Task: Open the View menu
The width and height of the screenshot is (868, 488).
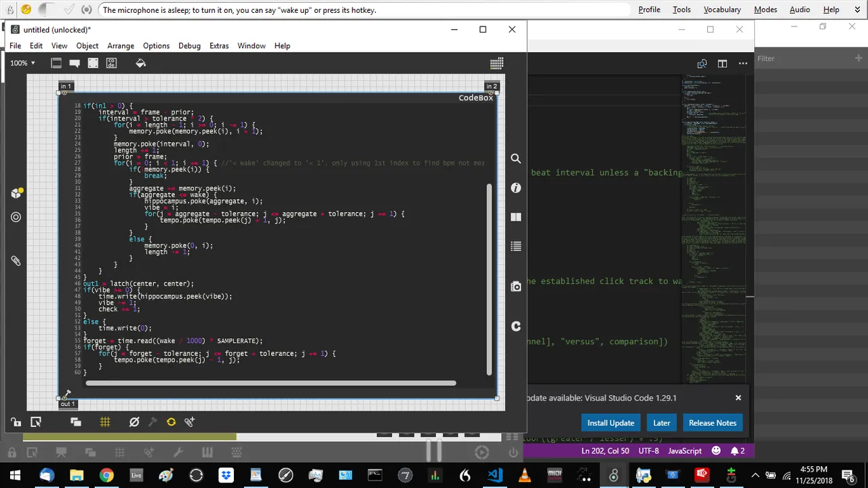Action: (x=59, y=45)
